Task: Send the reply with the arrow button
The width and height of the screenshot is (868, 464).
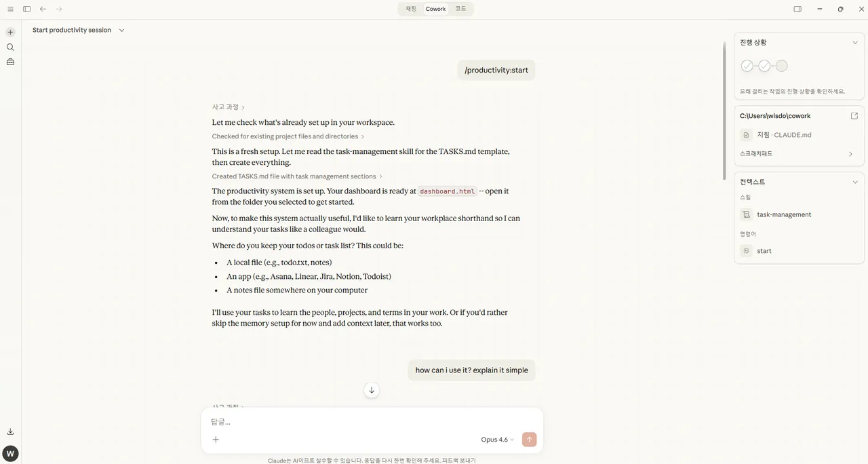Action: [x=530, y=440]
